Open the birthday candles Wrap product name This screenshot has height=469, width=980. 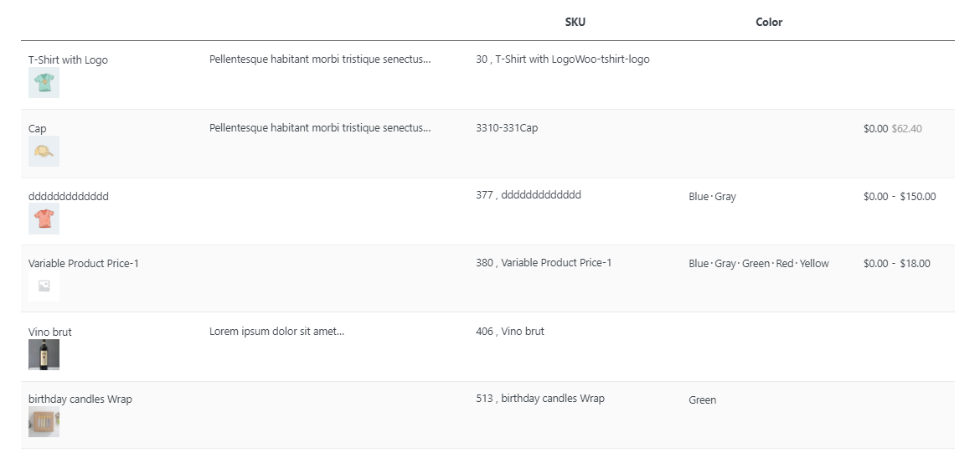tap(80, 399)
